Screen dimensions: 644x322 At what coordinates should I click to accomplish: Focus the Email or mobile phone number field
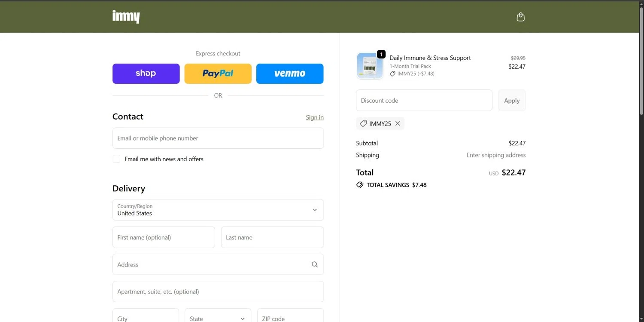pos(218,138)
